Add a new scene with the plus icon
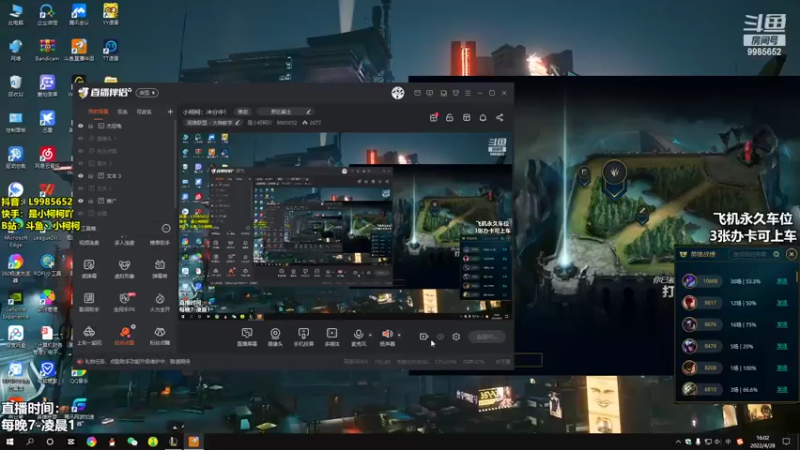 point(170,112)
